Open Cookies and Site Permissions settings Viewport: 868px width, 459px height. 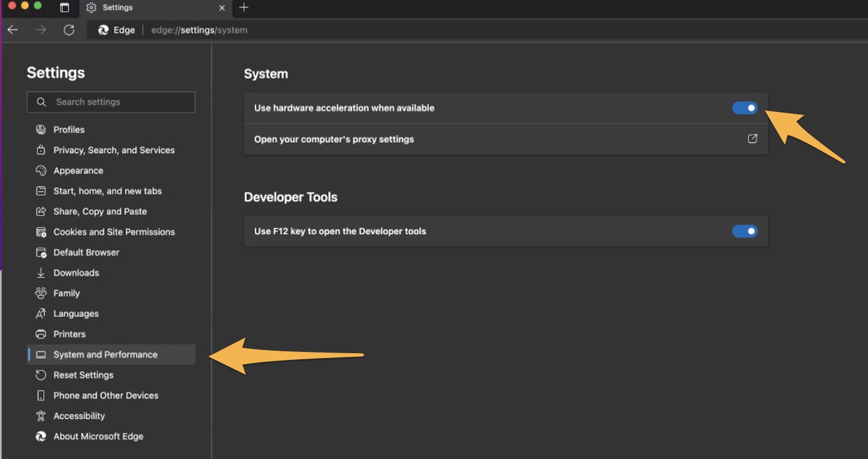tap(111, 232)
